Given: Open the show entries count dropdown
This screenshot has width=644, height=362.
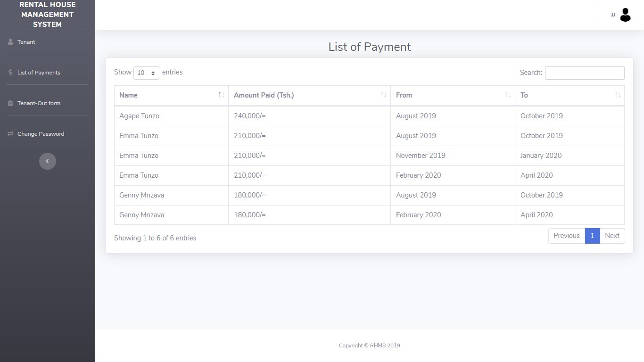Looking at the screenshot, I should point(147,73).
